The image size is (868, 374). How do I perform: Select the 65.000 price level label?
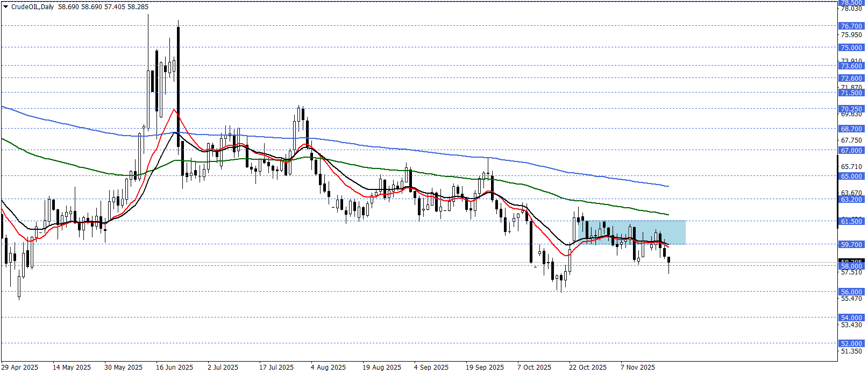tap(851, 176)
